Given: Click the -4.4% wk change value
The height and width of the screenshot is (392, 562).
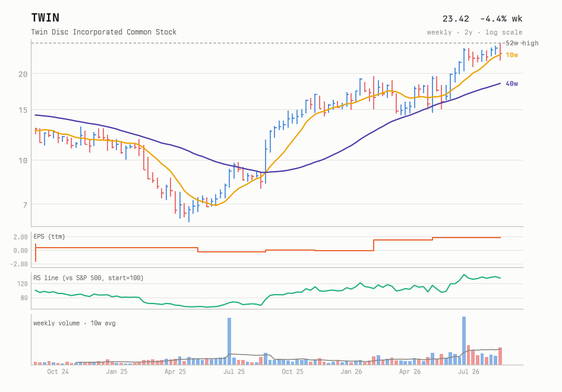Looking at the screenshot, I should tap(501, 18).
